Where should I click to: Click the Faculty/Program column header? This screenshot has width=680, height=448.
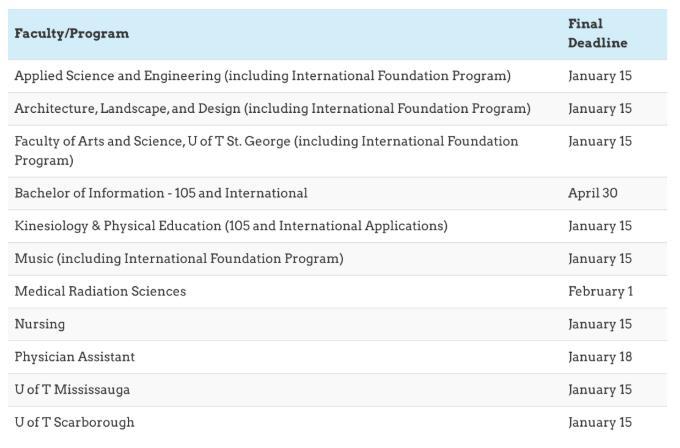72,33
